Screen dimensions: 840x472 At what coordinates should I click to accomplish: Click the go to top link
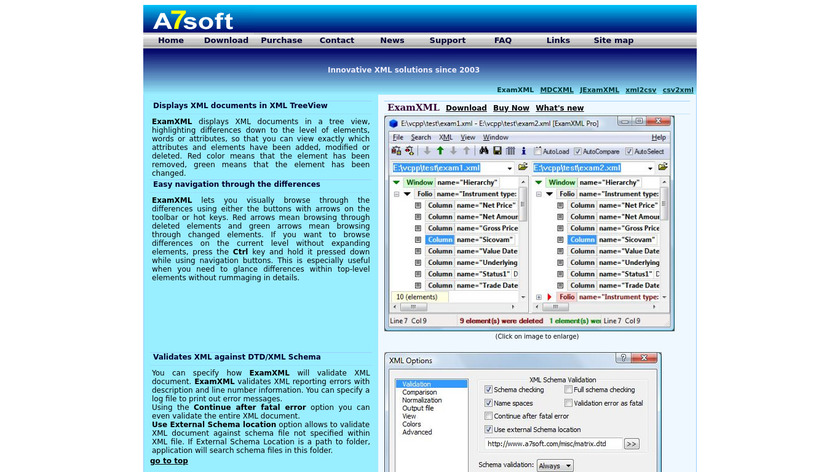point(169,461)
